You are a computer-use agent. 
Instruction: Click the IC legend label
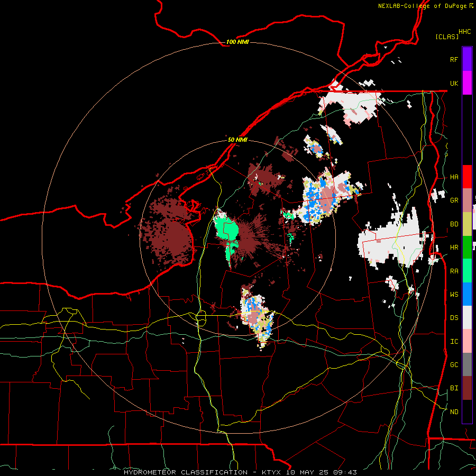[454, 342]
